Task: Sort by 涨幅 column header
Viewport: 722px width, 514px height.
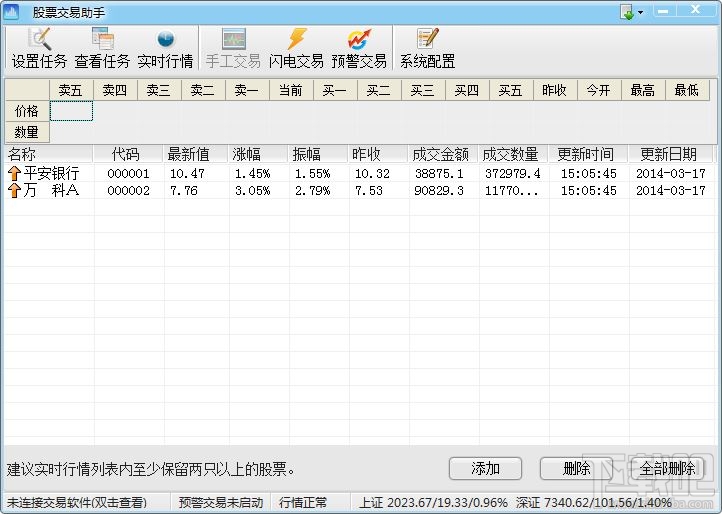Action: click(x=258, y=154)
